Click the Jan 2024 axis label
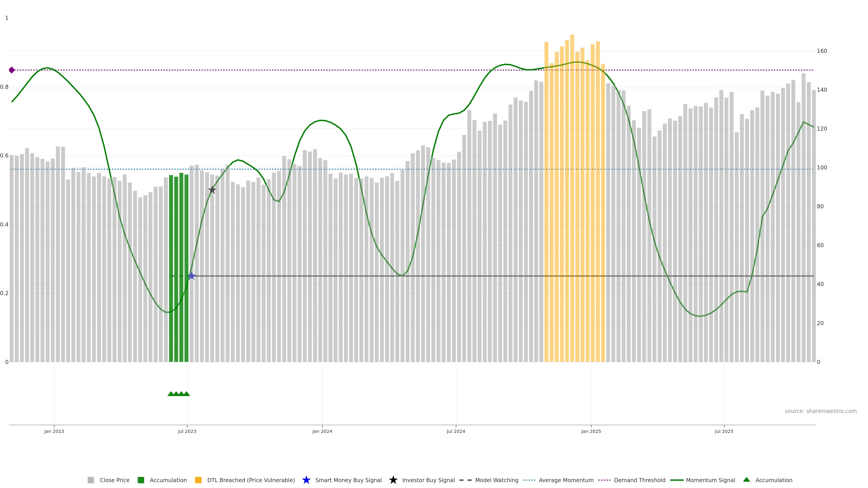 (322, 432)
